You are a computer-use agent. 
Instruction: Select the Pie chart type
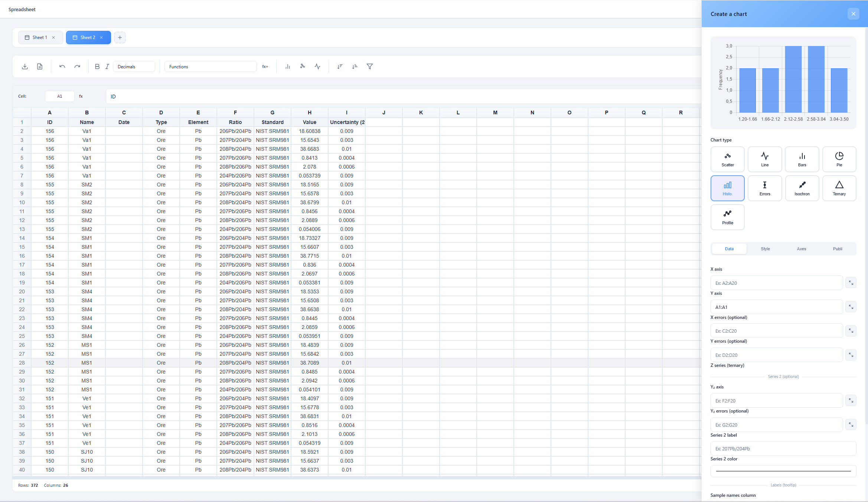click(x=839, y=159)
